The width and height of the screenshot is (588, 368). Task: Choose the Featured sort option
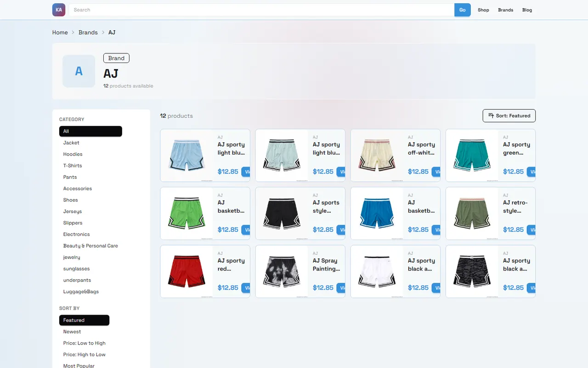(84, 320)
